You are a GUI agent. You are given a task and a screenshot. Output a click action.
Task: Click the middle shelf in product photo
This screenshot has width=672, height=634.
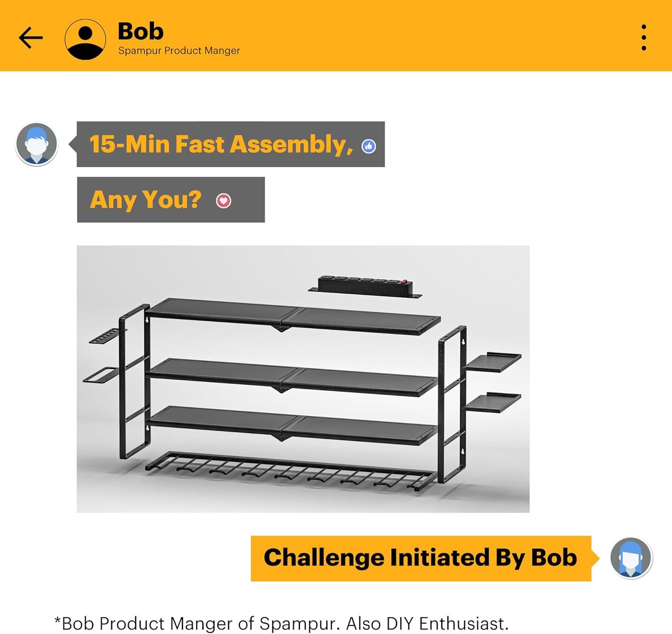point(291,377)
